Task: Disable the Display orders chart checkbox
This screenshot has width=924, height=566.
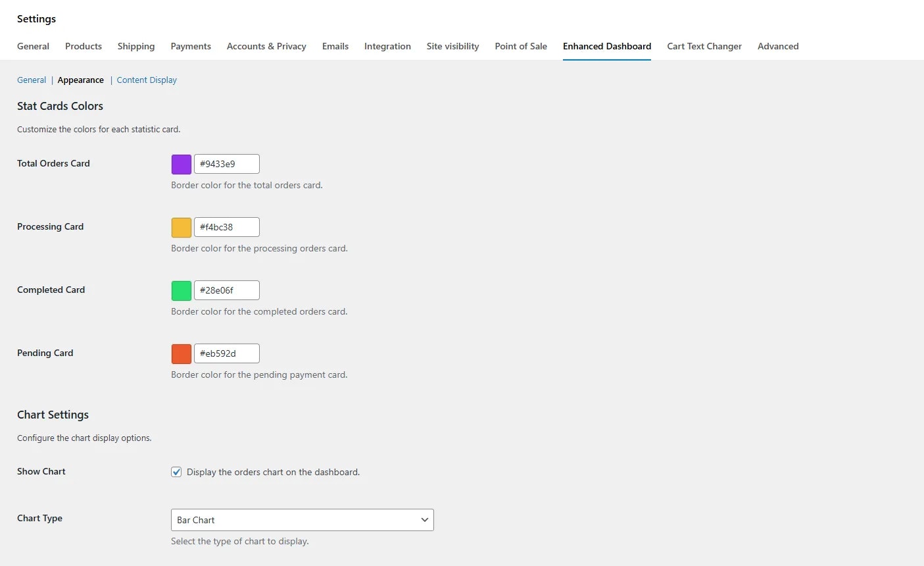Action: (176, 472)
